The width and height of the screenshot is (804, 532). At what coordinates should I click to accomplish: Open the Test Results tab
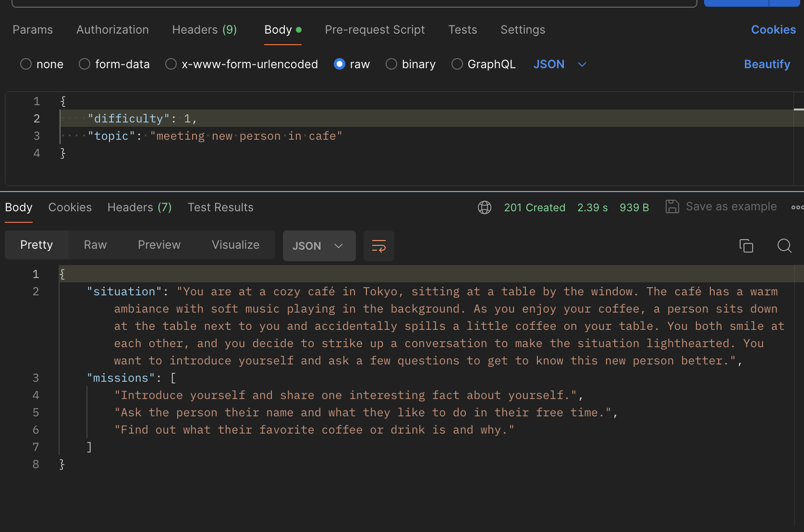[220, 207]
